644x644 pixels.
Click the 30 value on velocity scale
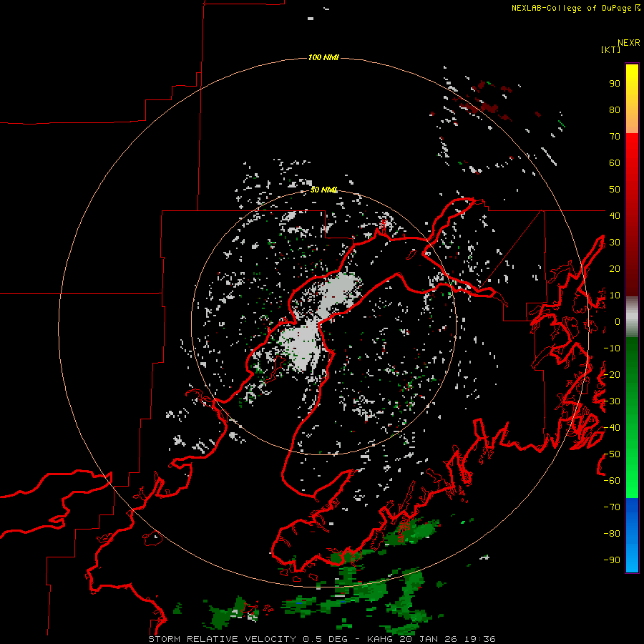pos(615,243)
